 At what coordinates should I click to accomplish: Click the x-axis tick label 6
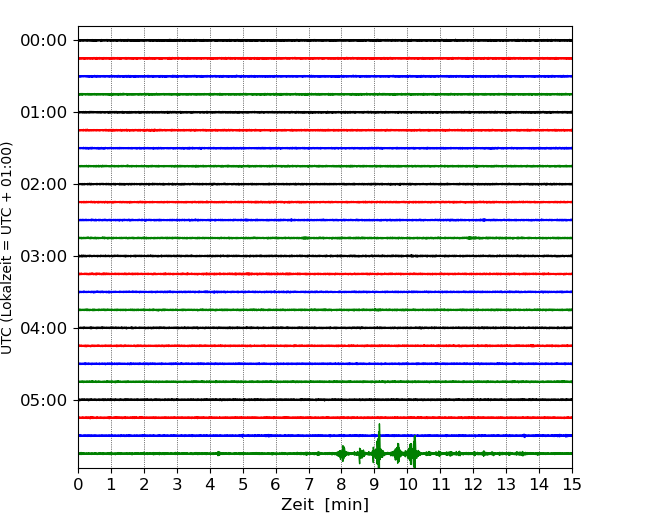coord(276,484)
